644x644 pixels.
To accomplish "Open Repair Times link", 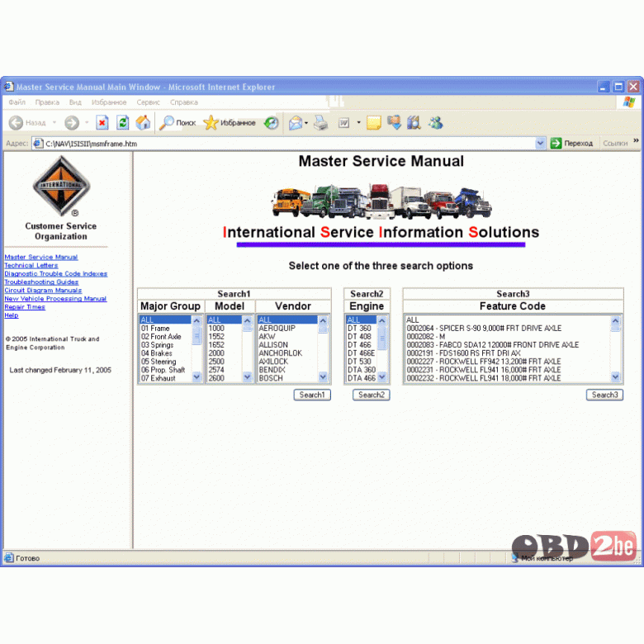I will (x=25, y=306).
